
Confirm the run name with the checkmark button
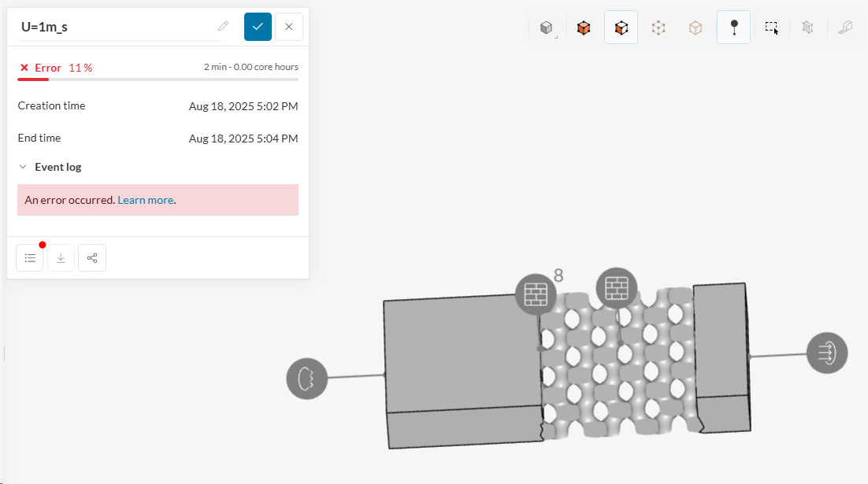(258, 27)
